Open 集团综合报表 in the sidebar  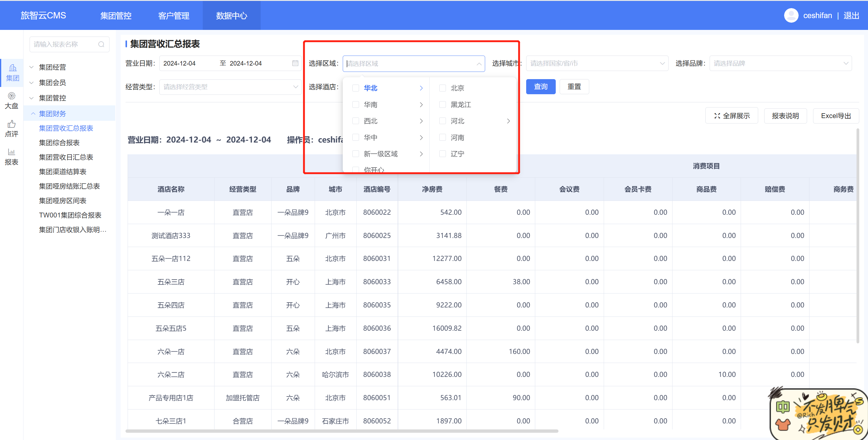[x=59, y=143]
